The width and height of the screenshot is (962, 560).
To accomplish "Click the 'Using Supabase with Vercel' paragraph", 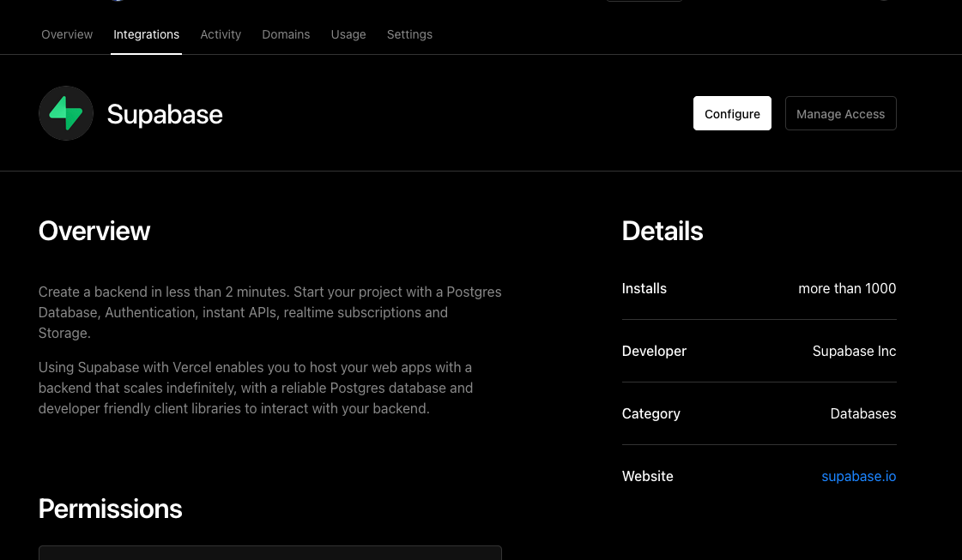I will point(256,388).
